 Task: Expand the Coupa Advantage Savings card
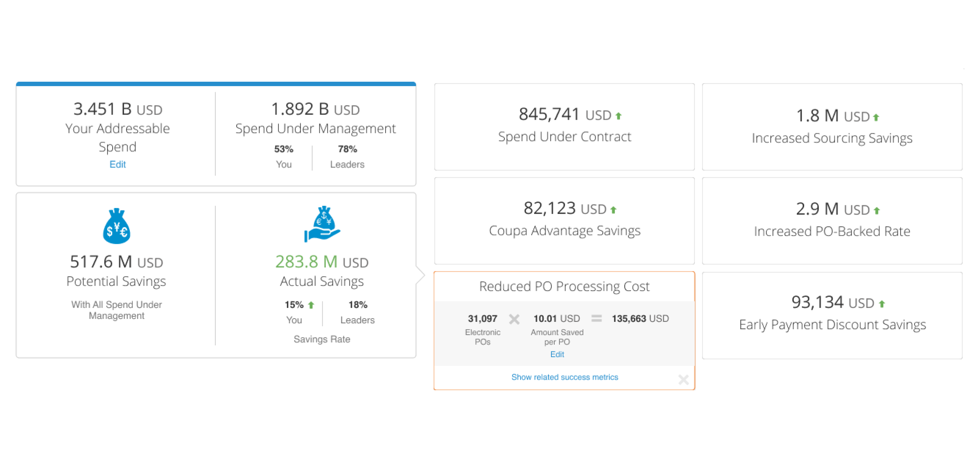point(564,221)
